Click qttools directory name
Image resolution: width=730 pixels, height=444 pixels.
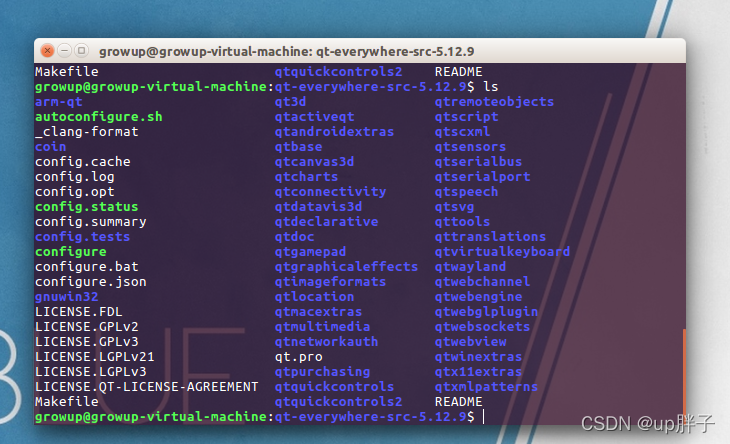(462, 222)
